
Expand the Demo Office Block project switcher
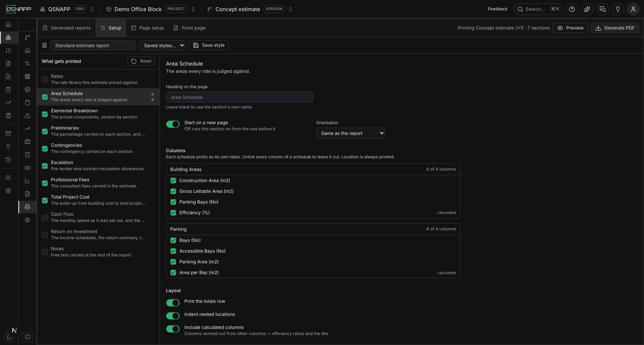[x=193, y=9]
